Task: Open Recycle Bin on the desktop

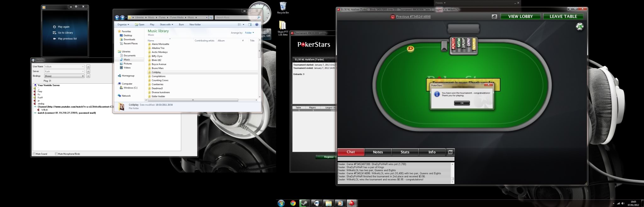Action: [283, 8]
